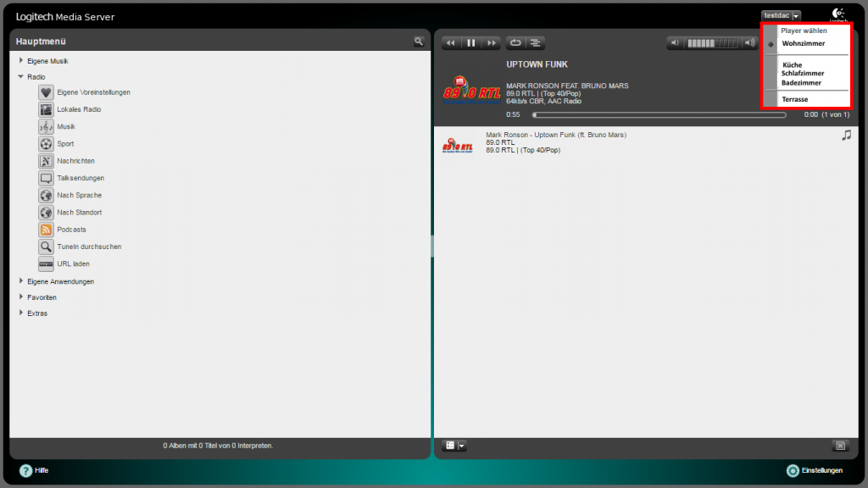Open Nachrichten radio category icon
The height and width of the screenshot is (488, 868).
46,161
